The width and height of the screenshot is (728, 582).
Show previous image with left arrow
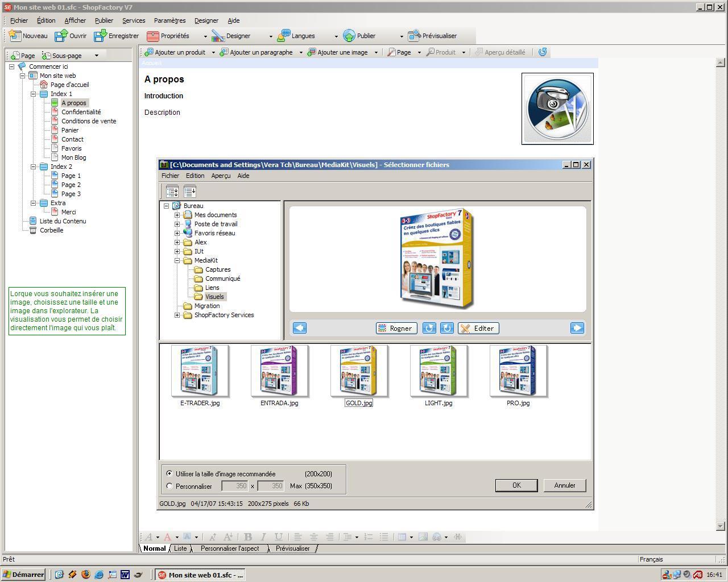[x=300, y=328]
